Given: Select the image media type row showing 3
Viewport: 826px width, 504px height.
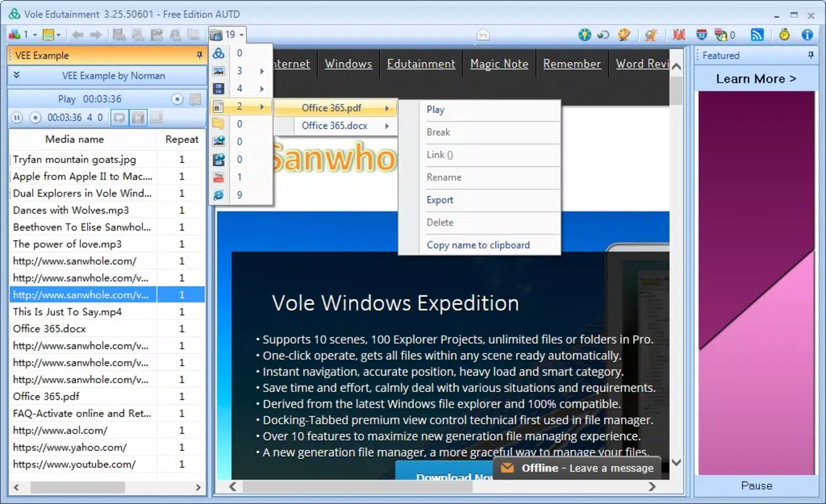Looking at the screenshot, I should 241,71.
